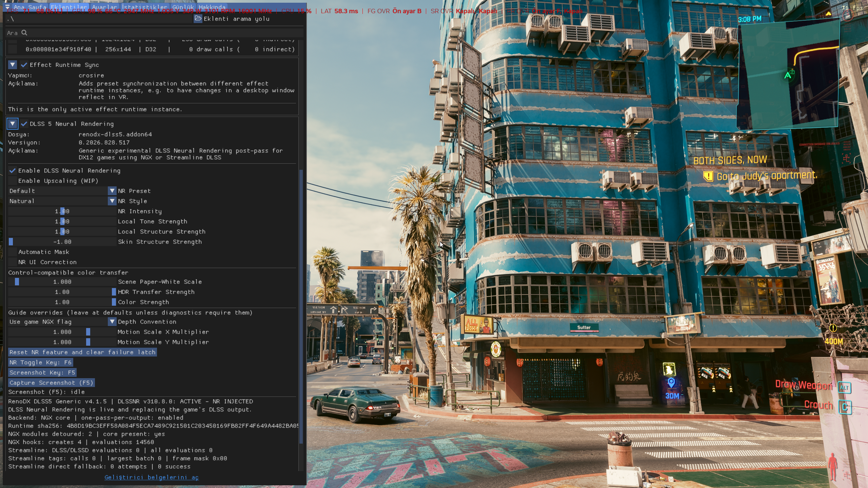Click the NGX hooks evaluations 14560 line
Image resolution: width=868 pixels, height=488 pixels.
[x=81, y=442]
